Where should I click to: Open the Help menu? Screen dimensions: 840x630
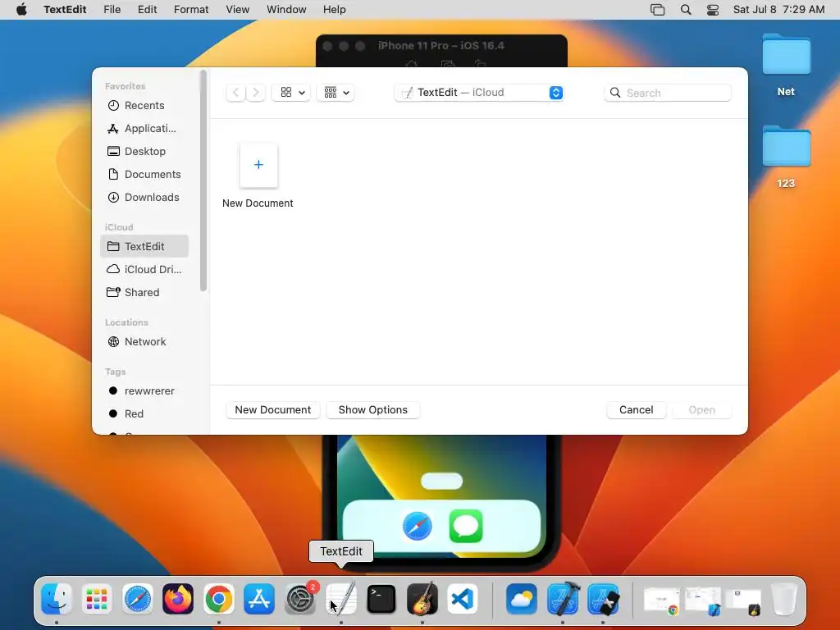pyautogui.click(x=335, y=10)
